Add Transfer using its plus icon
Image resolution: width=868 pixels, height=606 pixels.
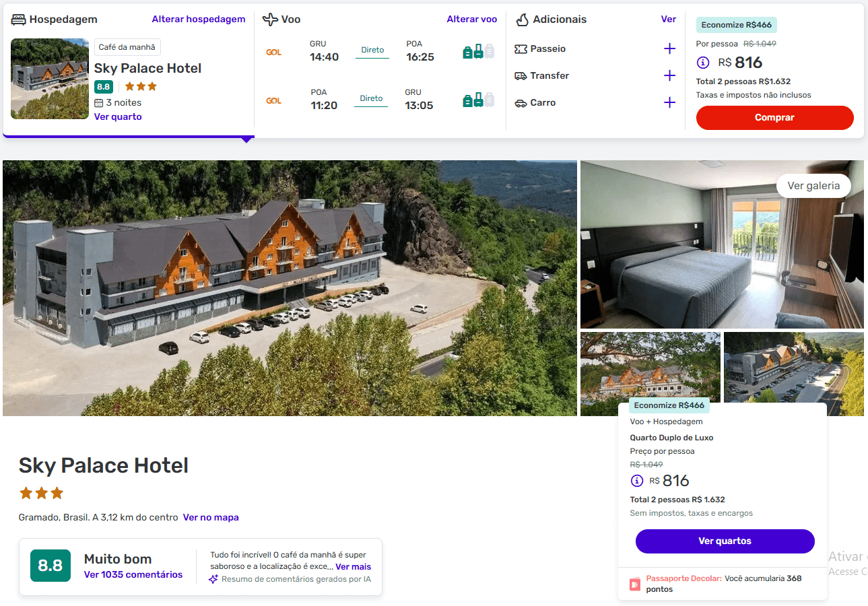669,75
